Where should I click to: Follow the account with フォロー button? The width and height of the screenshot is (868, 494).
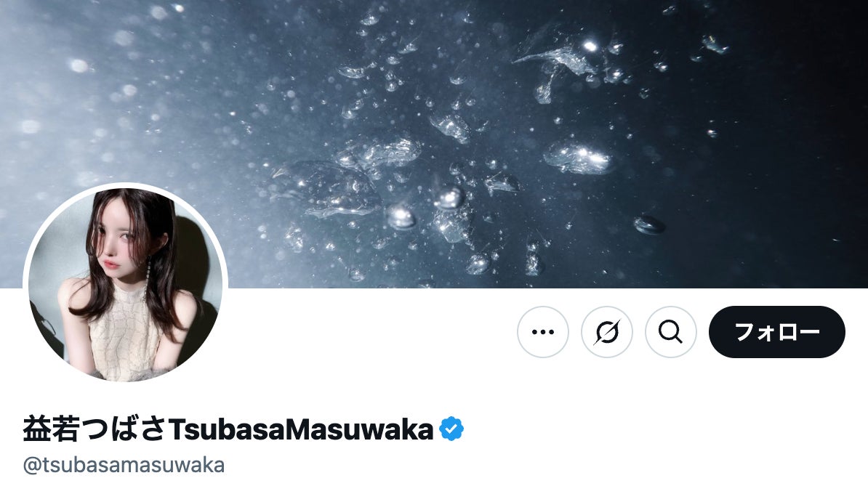[x=776, y=332]
